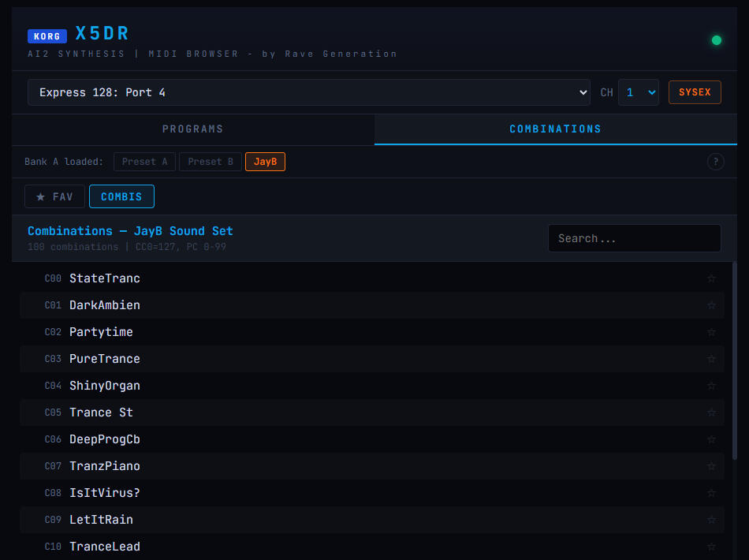Toggle the COMBIS list filter
749x560 pixels.
tap(121, 196)
